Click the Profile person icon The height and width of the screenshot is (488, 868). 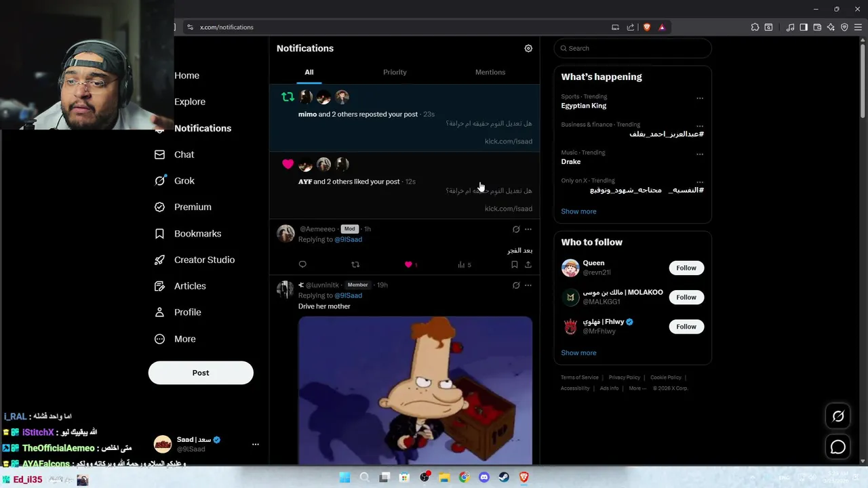(x=159, y=312)
